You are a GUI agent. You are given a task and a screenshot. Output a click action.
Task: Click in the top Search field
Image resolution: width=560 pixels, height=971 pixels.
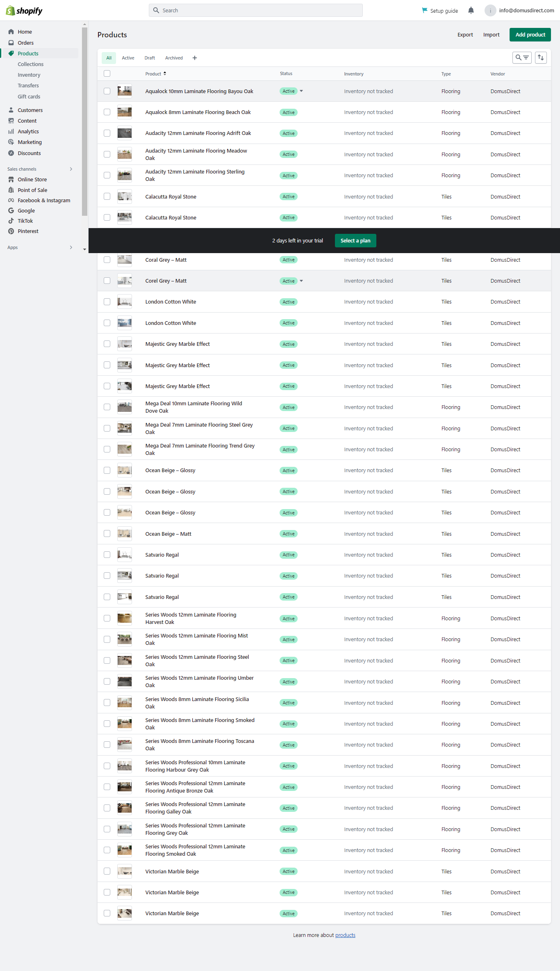pyautogui.click(x=255, y=11)
